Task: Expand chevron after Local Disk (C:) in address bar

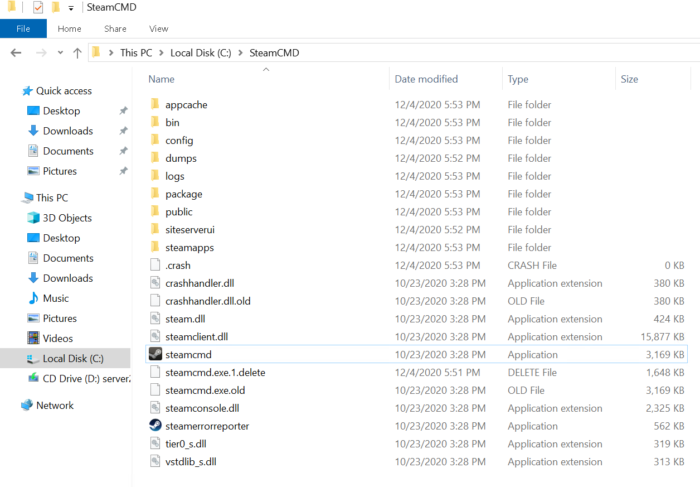Action: click(240, 53)
